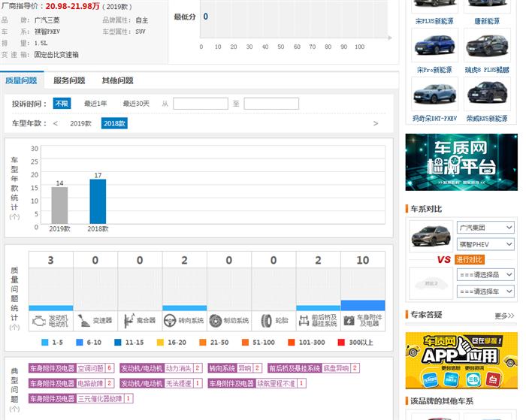Open the 祺智PHEV series dropdown
The image size is (526, 420).
coord(485,244)
